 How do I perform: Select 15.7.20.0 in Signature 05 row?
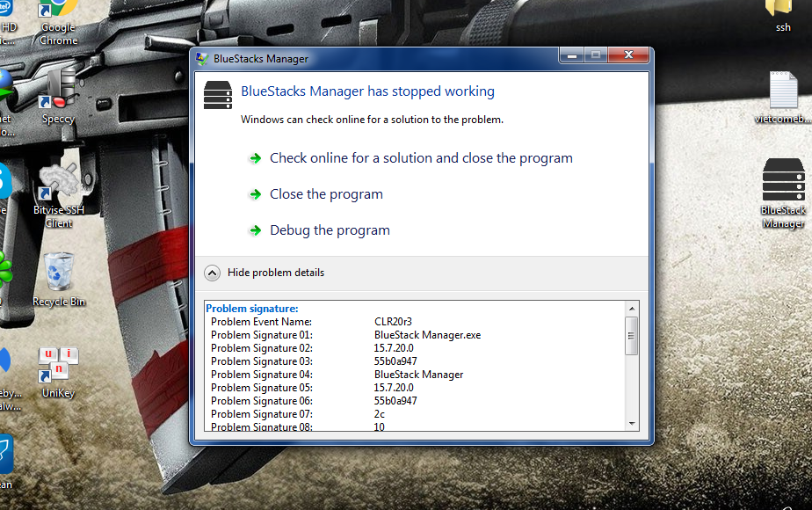coord(394,388)
